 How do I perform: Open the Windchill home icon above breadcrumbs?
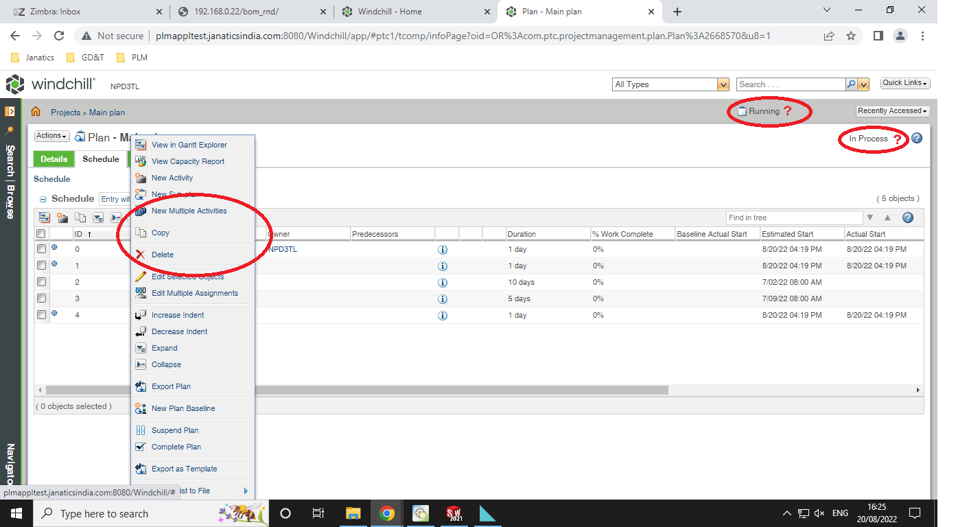click(x=35, y=111)
